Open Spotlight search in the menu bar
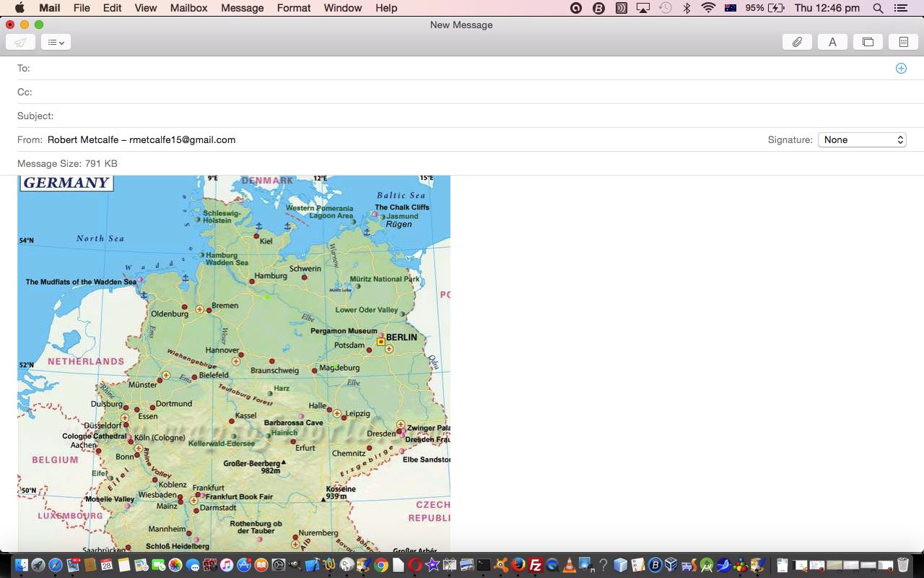 click(878, 8)
